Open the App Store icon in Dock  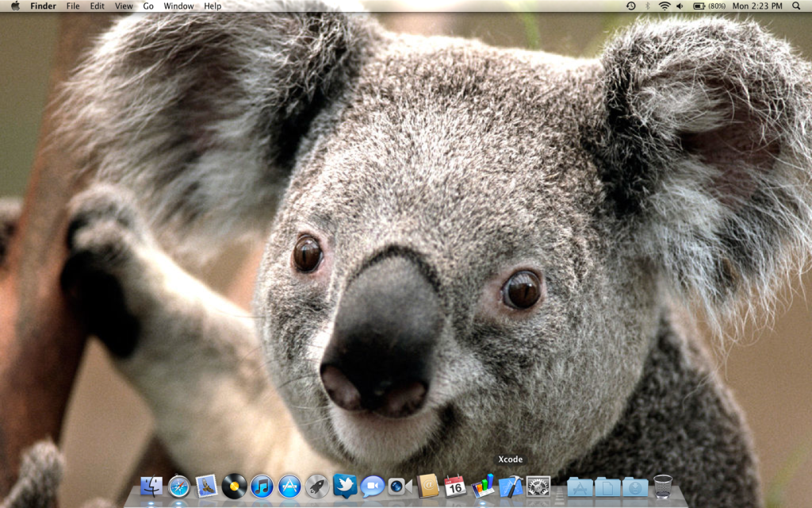point(289,487)
